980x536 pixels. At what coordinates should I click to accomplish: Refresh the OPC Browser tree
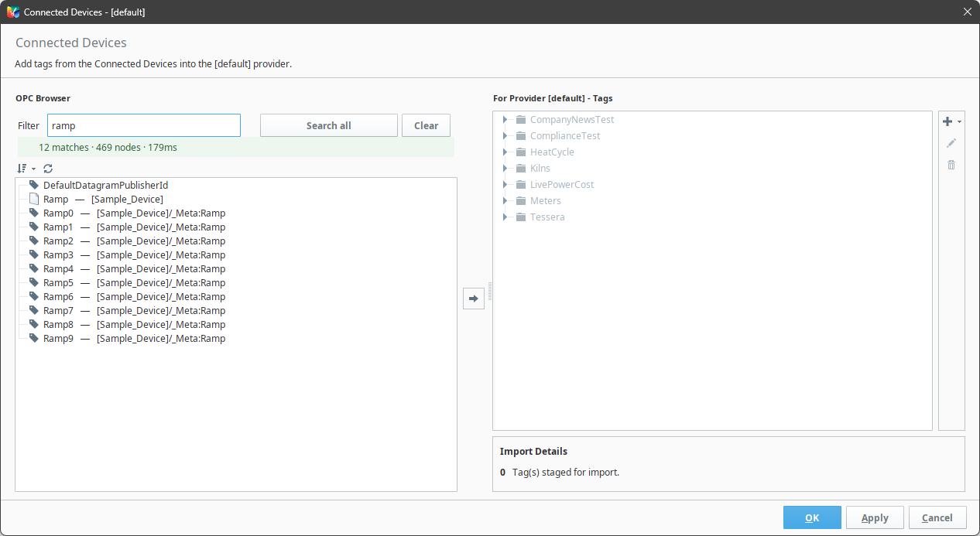pos(48,168)
